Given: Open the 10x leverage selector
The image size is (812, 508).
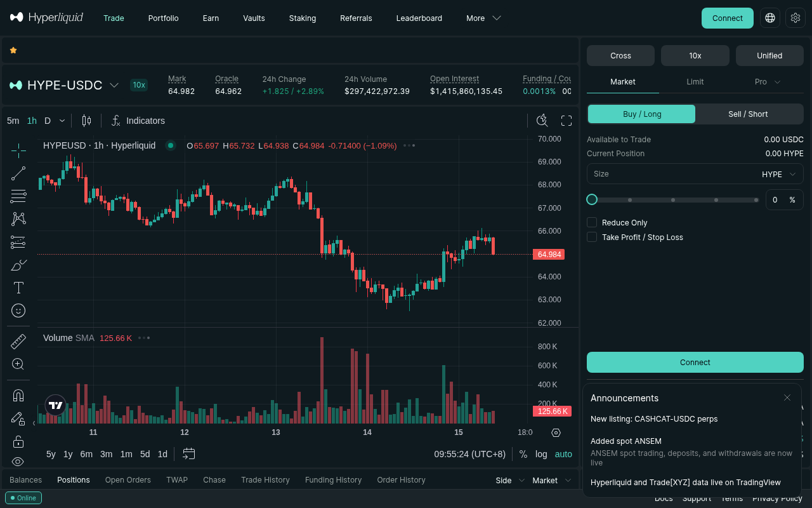Looking at the screenshot, I should [695, 56].
